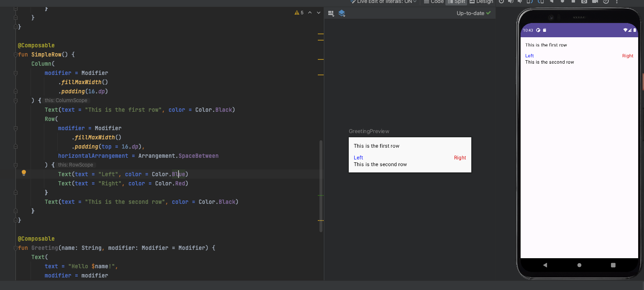Tap 'This is the first row' on emulator
644x290 pixels.
546,45
